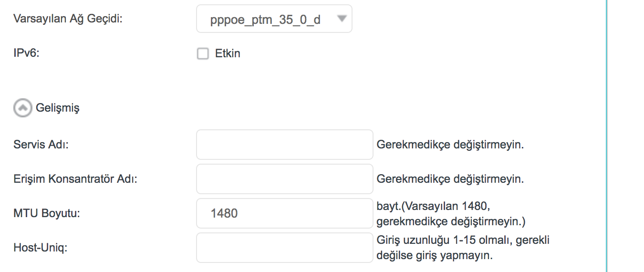Click the Erişim Konsantratör Adı label

point(75,179)
